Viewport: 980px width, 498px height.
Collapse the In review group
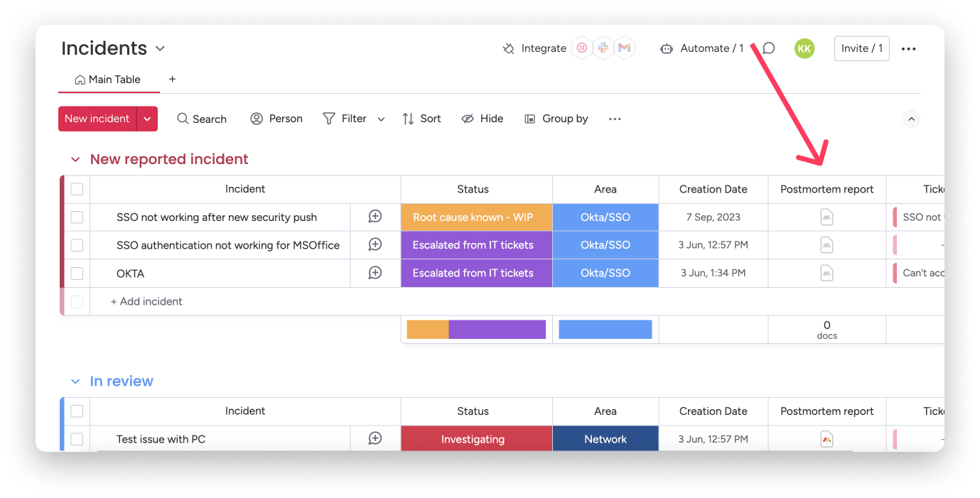[75, 381]
